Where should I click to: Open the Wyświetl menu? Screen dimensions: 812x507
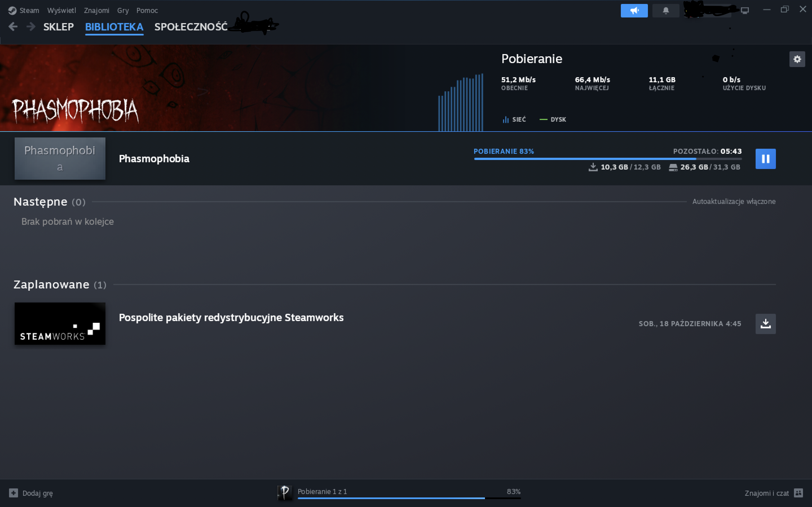click(x=61, y=10)
